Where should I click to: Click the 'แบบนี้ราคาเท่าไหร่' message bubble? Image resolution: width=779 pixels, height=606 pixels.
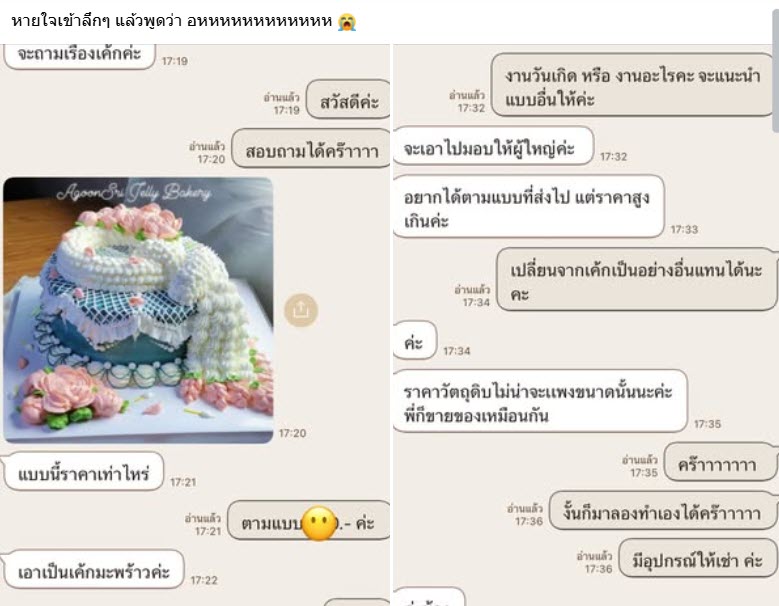83,471
